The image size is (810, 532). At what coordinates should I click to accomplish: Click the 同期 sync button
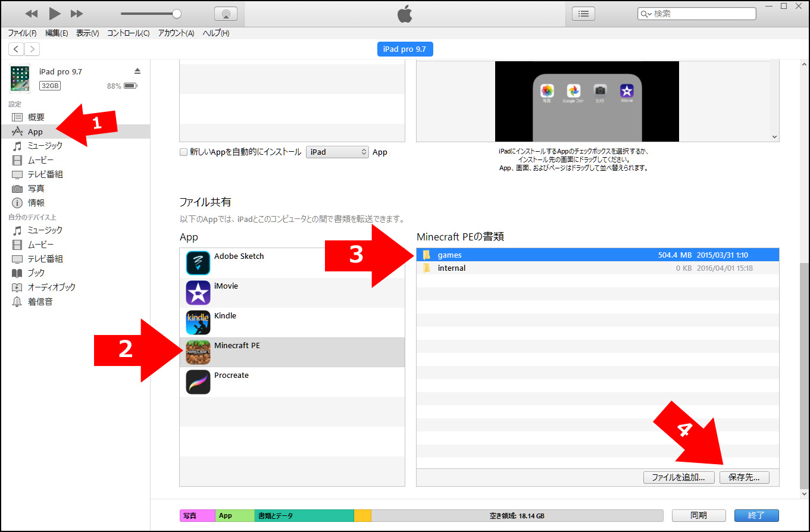[699, 515]
